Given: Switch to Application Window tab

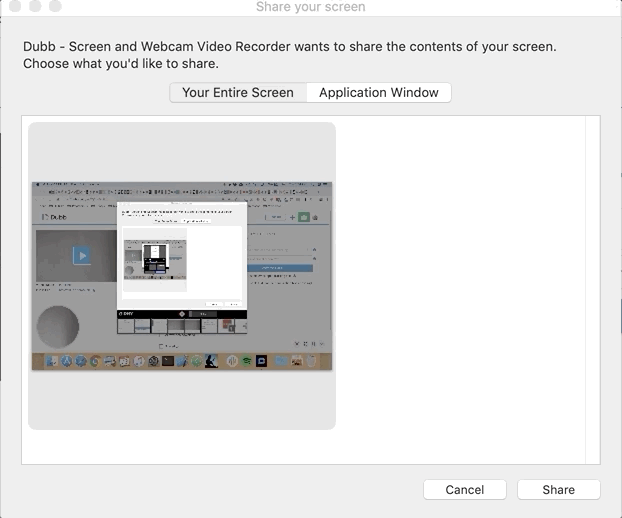Looking at the screenshot, I should tap(379, 92).
